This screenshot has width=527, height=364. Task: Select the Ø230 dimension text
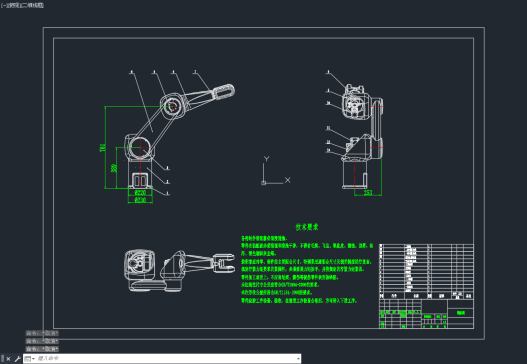(x=140, y=200)
